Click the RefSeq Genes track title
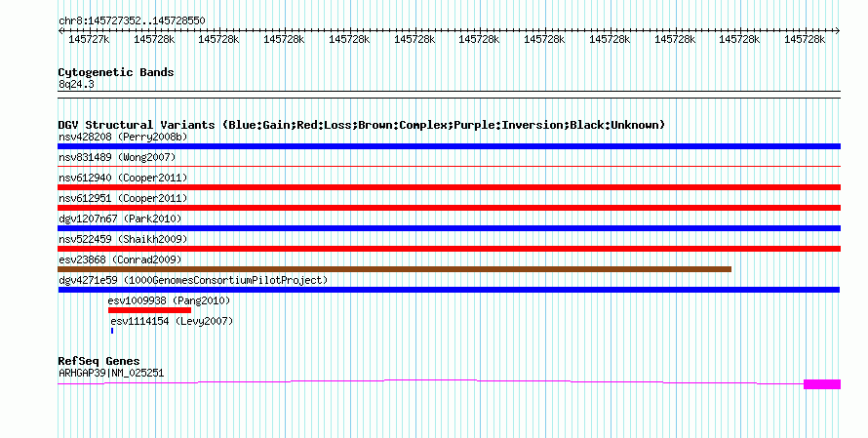The image size is (868, 438). [x=99, y=361]
